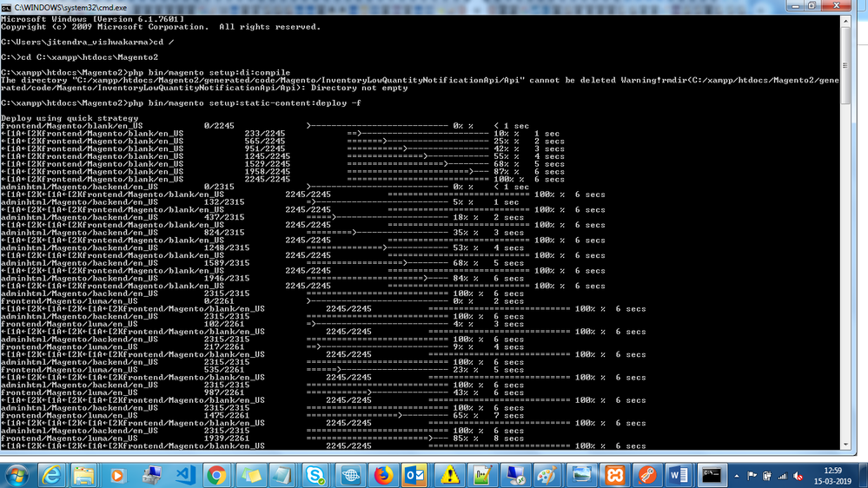Click 'Directory not empty' warning text
Image resolution: width=868 pixels, height=488 pixels.
coord(359,88)
